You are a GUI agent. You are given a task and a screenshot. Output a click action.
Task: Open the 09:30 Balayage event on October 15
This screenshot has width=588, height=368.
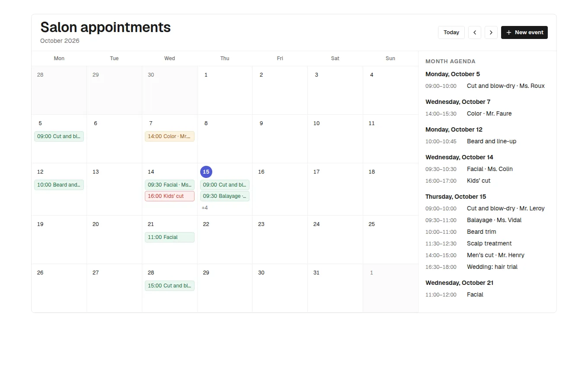pyautogui.click(x=225, y=196)
